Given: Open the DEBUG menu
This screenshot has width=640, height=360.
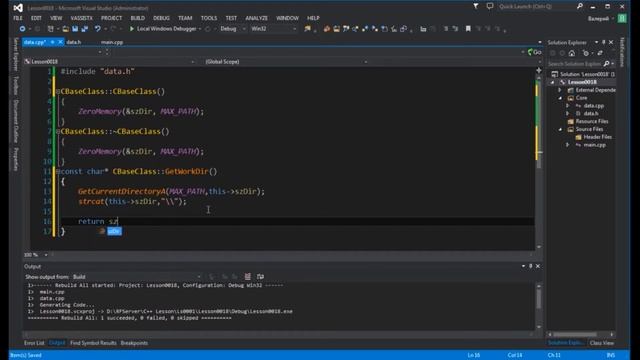Looking at the screenshot, I should [x=161, y=18].
